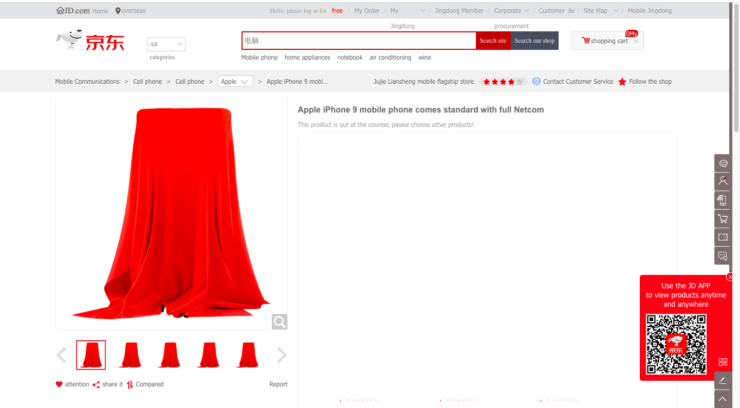Image resolution: width=740 pixels, height=408 pixels.
Task: Follow the shop via star icon
Action: coord(622,82)
